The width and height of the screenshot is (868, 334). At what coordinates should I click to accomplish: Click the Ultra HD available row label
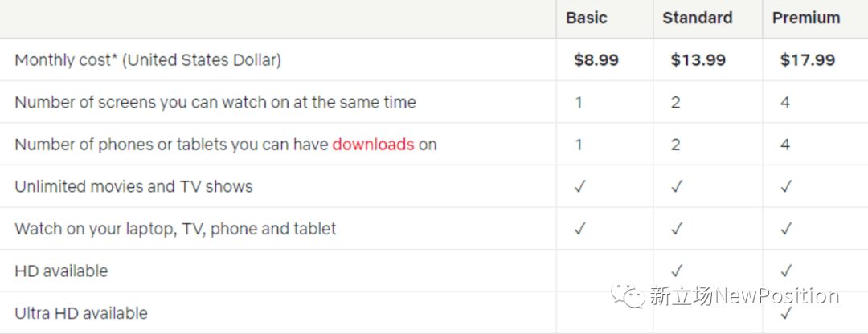(x=81, y=314)
